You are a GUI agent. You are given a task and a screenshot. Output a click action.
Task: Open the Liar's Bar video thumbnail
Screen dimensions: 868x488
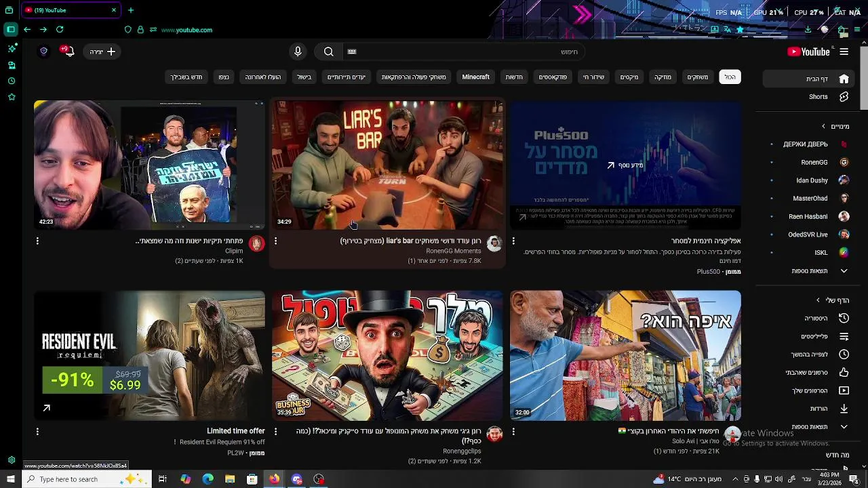click(x=387, y=165)
